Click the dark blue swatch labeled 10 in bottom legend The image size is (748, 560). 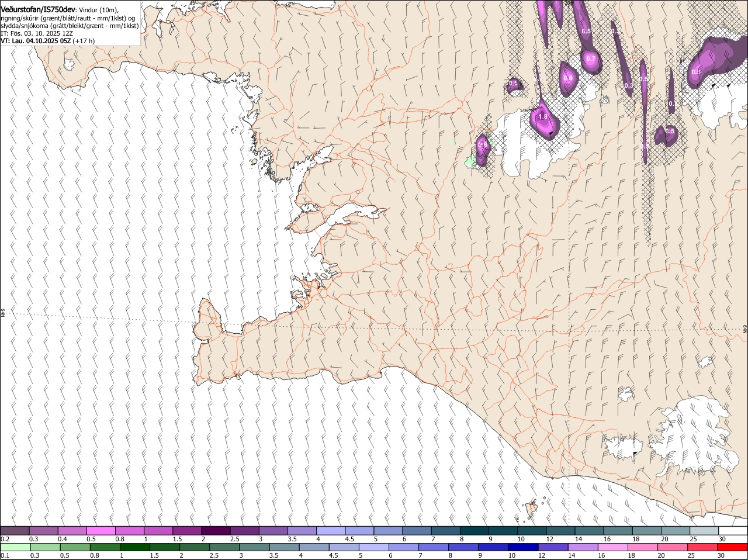(x=523, y=547)
